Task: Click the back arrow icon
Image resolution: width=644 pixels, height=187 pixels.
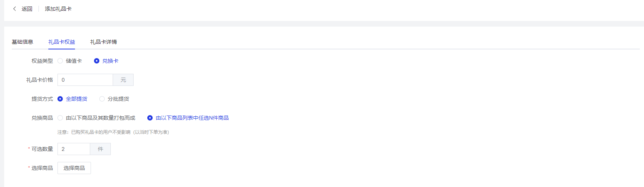Action: [14, 9]
